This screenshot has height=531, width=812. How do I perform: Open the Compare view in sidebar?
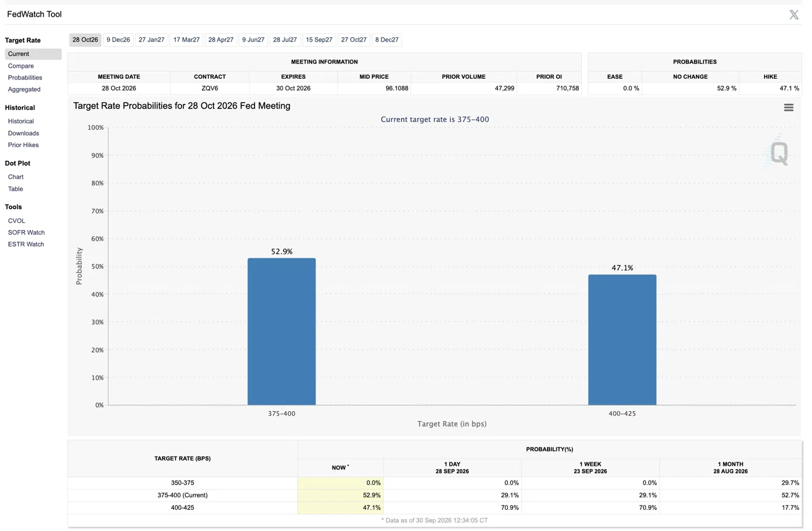(21, 66)
